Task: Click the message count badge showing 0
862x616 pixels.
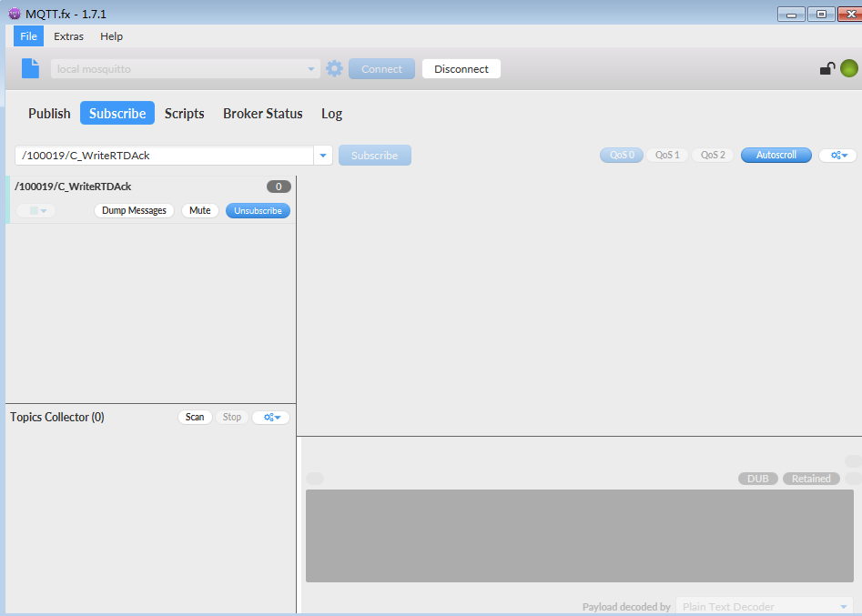Action: [279, 187]
